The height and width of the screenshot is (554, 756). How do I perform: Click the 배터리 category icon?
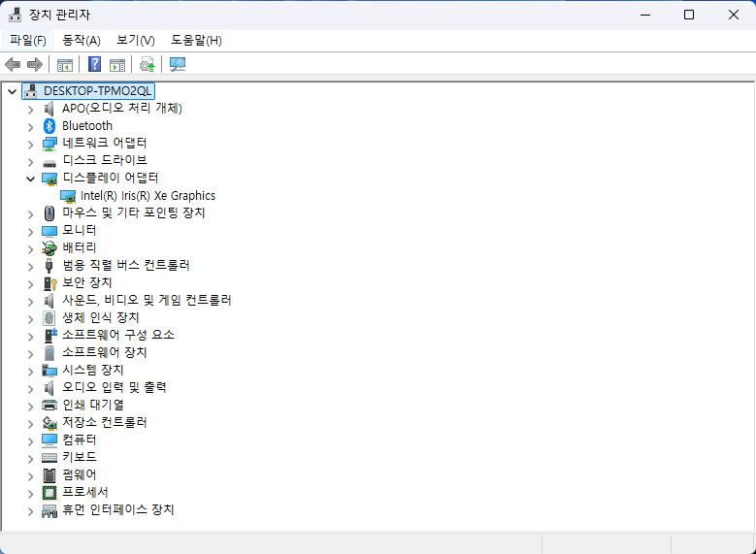click(49, 247)
